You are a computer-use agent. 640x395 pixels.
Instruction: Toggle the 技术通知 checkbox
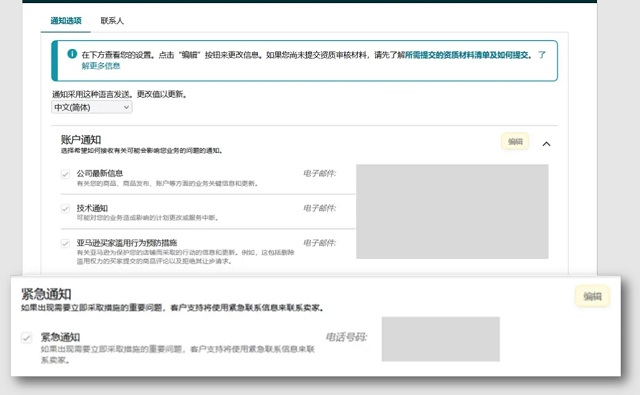pyautogui.click(x=65, y=209)
